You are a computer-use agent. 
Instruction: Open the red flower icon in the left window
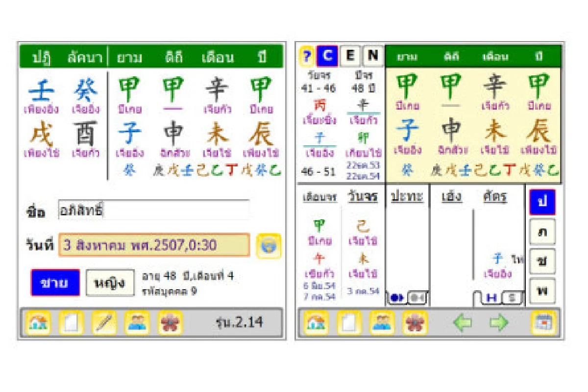pyautogui.click(x=170, y=323)
